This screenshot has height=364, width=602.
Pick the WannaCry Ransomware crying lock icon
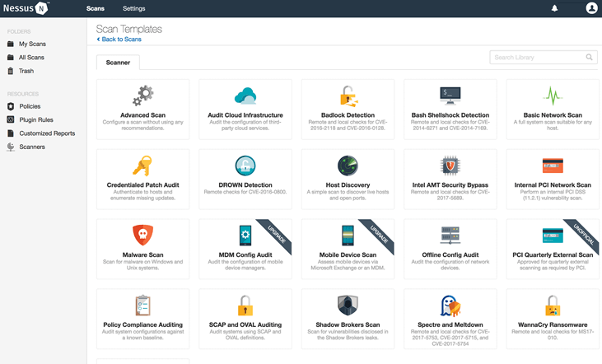pos(553,306)
